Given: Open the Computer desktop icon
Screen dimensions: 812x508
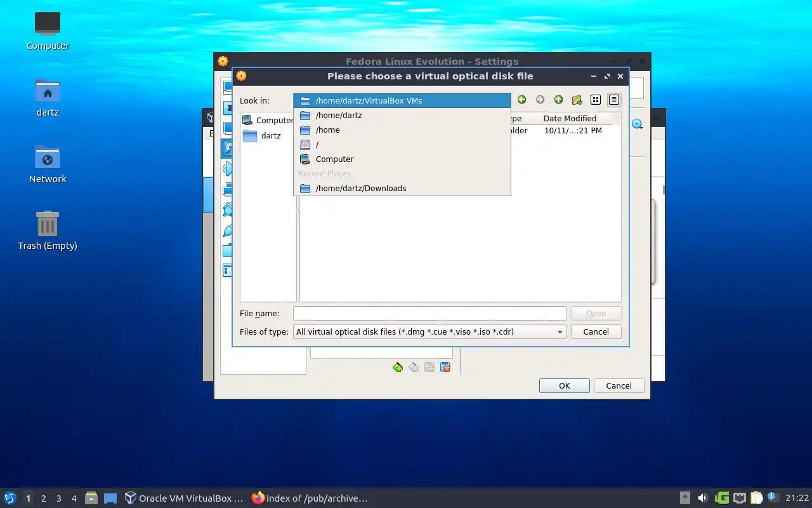Looking at the screenshot, I should point(48,30).
